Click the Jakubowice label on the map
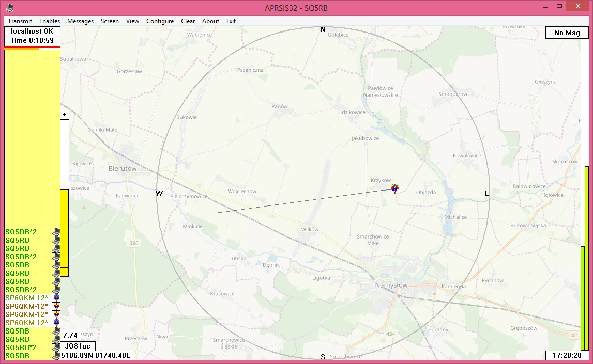Viewport: 593px width, 364px height. point(366,138)
